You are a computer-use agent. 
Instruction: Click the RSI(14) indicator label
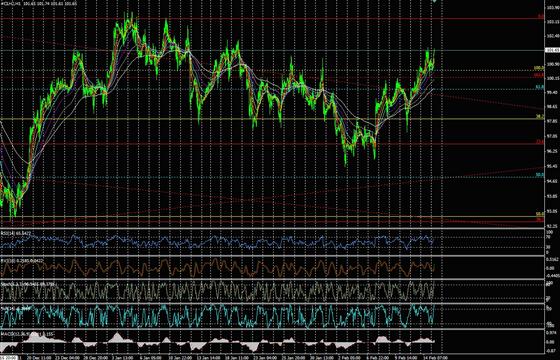click(12, 233)
